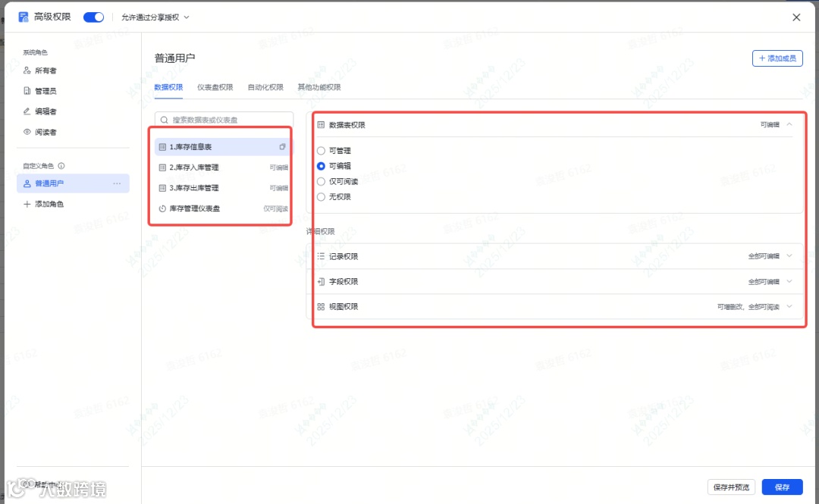Select the 库存管理仪表盘 row
Screen dimensions: 819x504
pyautogui.click(x=224, y=208)
